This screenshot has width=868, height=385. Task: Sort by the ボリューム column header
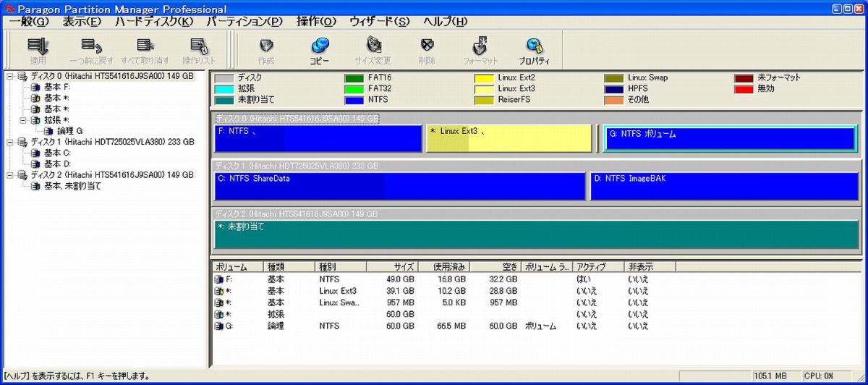(x=237, y=267)
